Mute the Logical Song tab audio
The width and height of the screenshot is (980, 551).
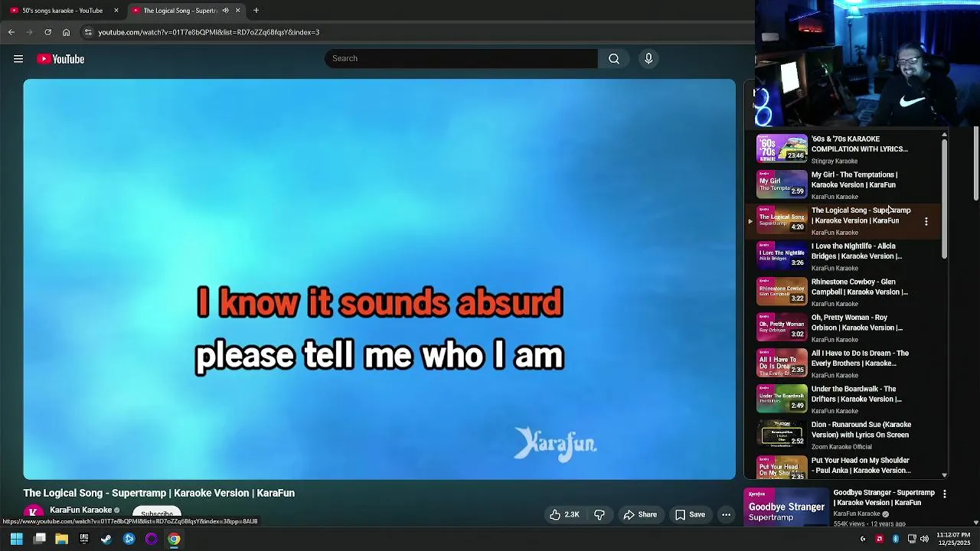[x=225, y=11]
